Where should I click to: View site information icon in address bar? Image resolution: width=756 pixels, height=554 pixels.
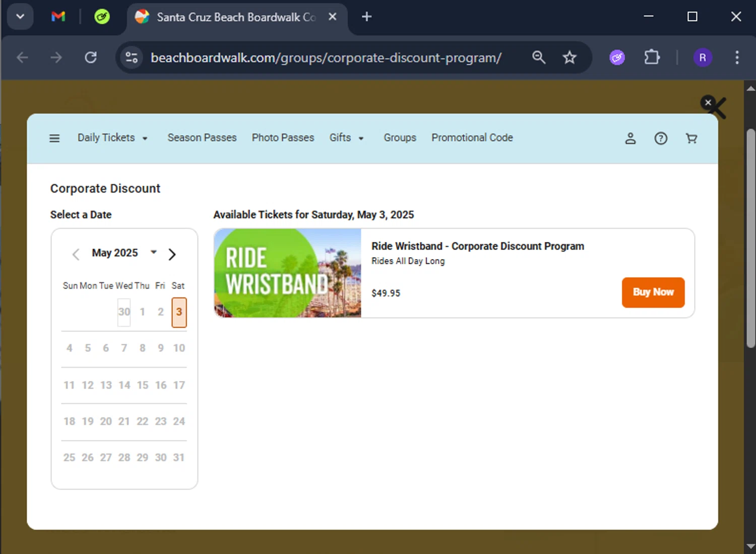(132, 57)
